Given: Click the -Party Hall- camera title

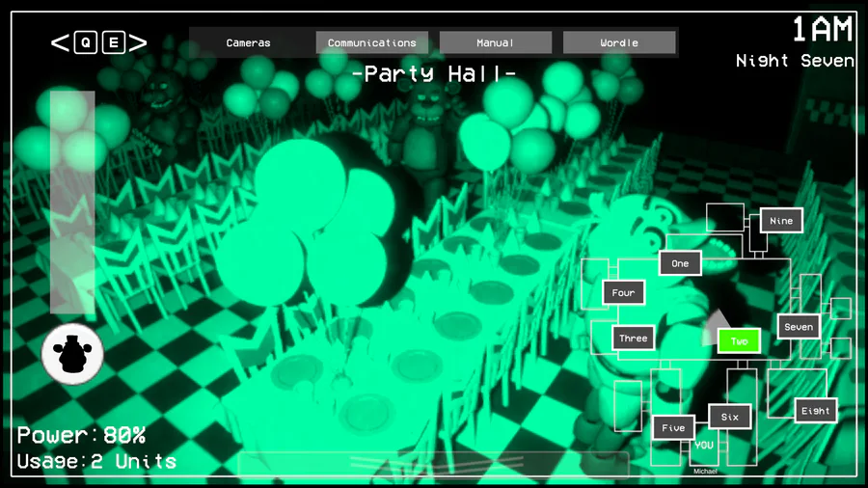Looking at the screenshot, I should (434, 73).
